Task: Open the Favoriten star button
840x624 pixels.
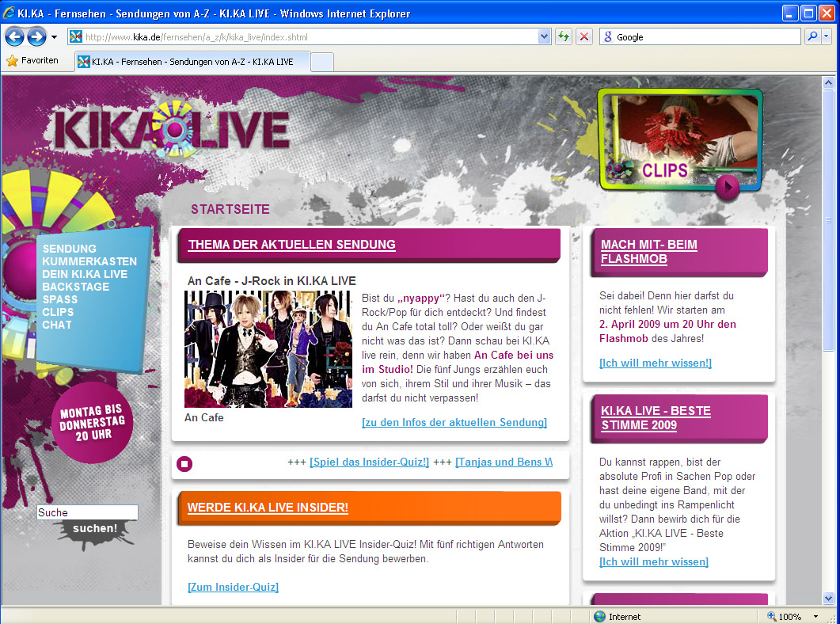Action: click(32, 60)
